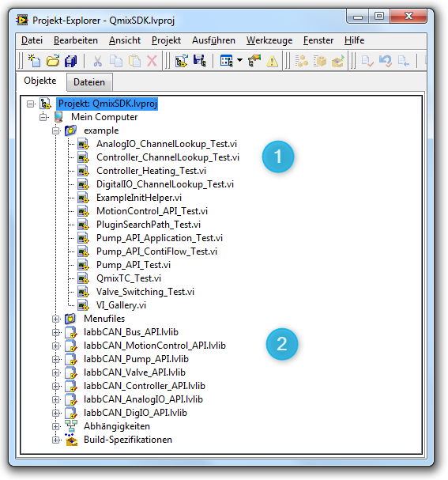
Task: Click the box package build icon
Action: click(320, 61)
